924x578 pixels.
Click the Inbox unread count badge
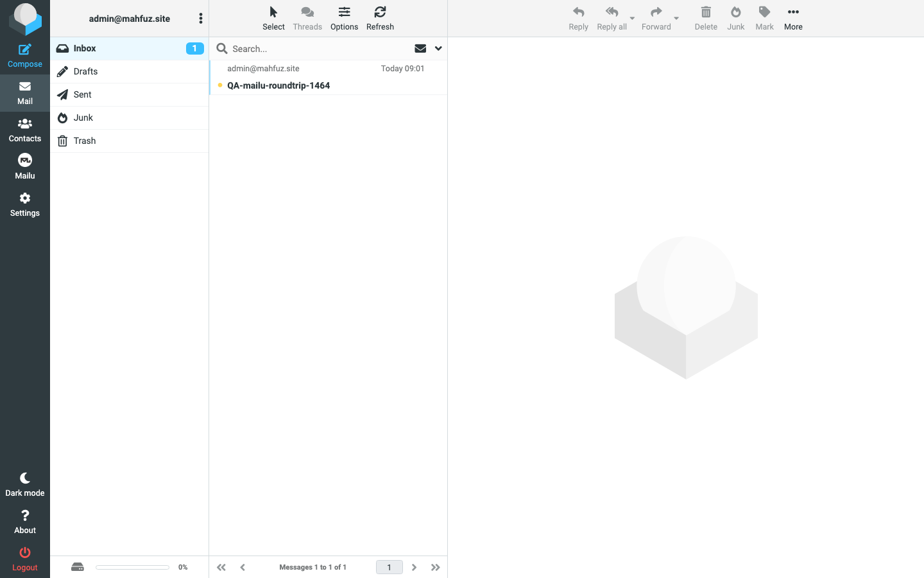[195, 48]
